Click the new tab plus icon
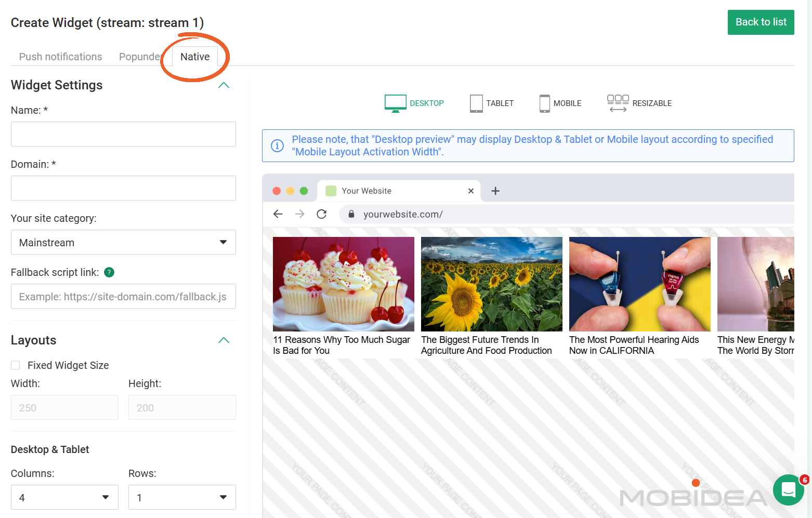This screenshot has width=812, height=518. click(x=495, y=191)
